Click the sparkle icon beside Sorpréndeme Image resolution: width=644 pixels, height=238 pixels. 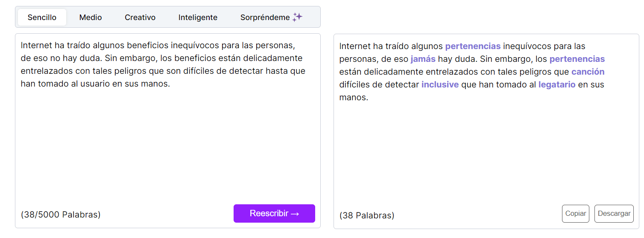pyautogui.click(x=298, y=17)
